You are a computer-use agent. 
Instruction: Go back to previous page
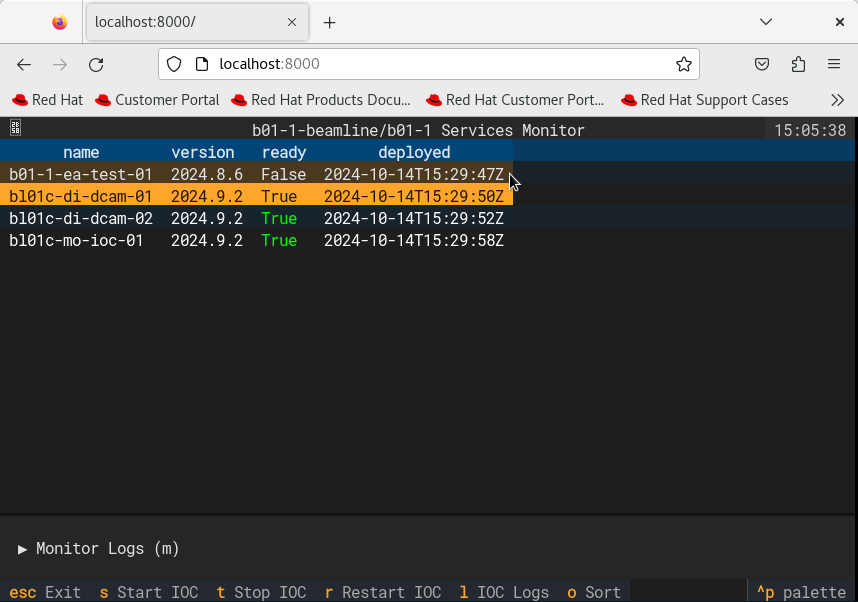24,65
